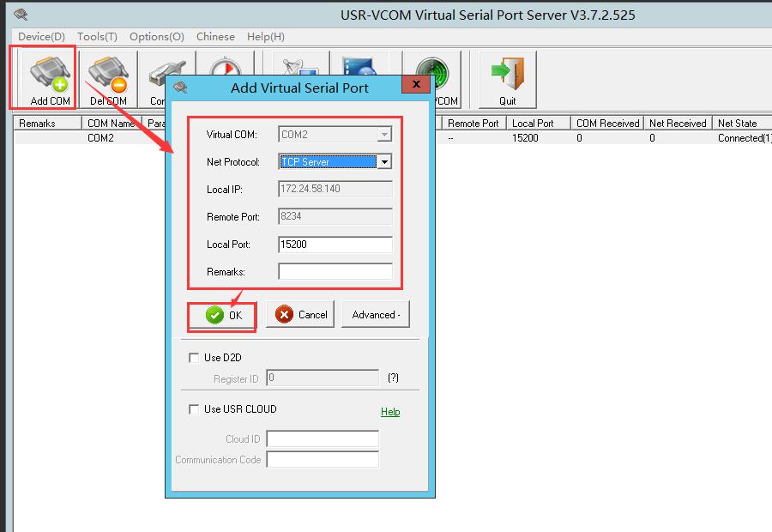
Task: Open the Tools(T) menu
Action: (x=97, y=36)
